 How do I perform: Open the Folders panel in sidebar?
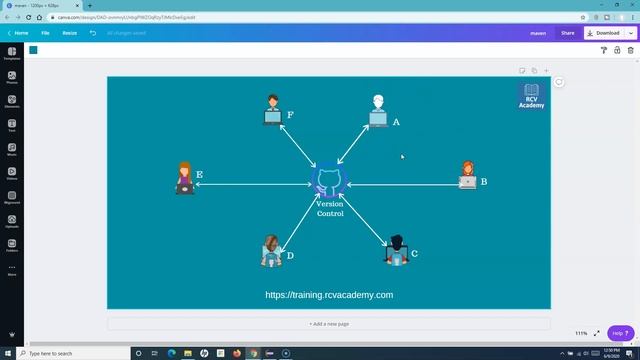click(x=12, y=246)
